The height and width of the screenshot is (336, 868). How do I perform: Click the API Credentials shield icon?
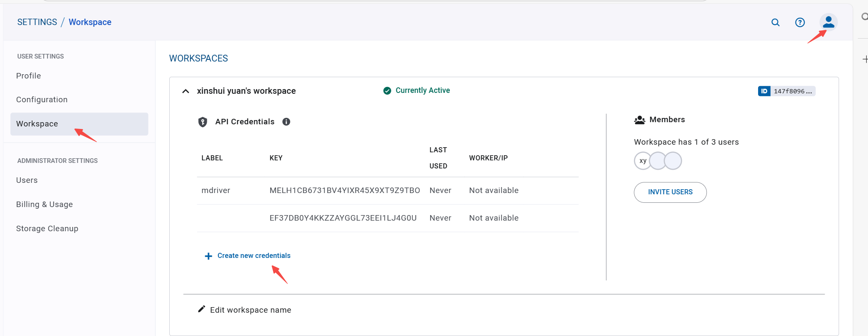203,122
